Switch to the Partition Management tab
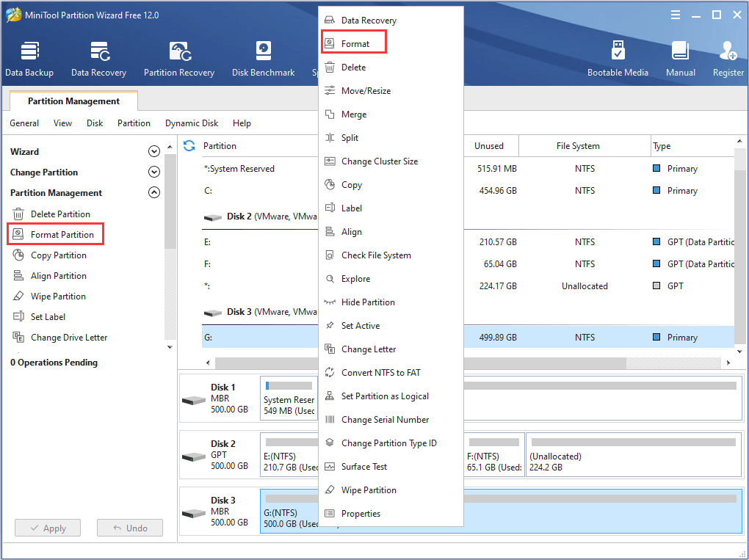This screenshot has height=560, width=749. [73, 101]
